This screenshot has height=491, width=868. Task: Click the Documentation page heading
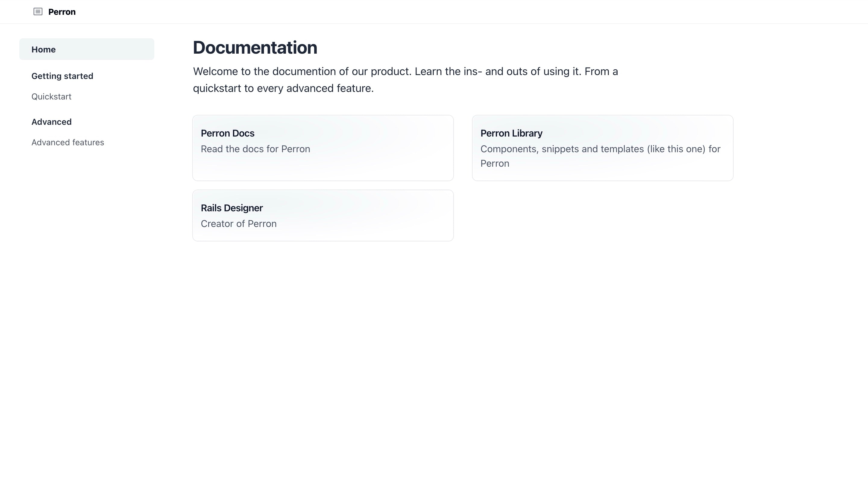pos(255,48)
